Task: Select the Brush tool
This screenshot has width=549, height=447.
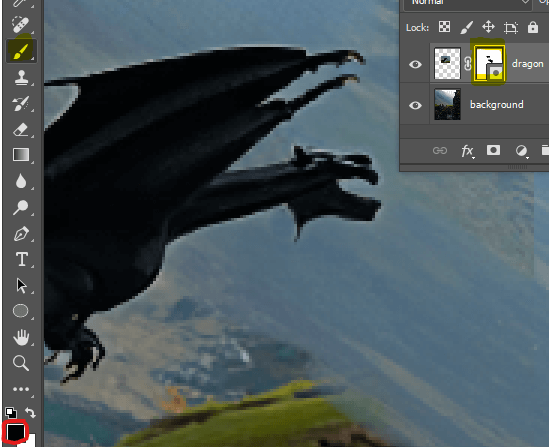Action: click(21, 51)
